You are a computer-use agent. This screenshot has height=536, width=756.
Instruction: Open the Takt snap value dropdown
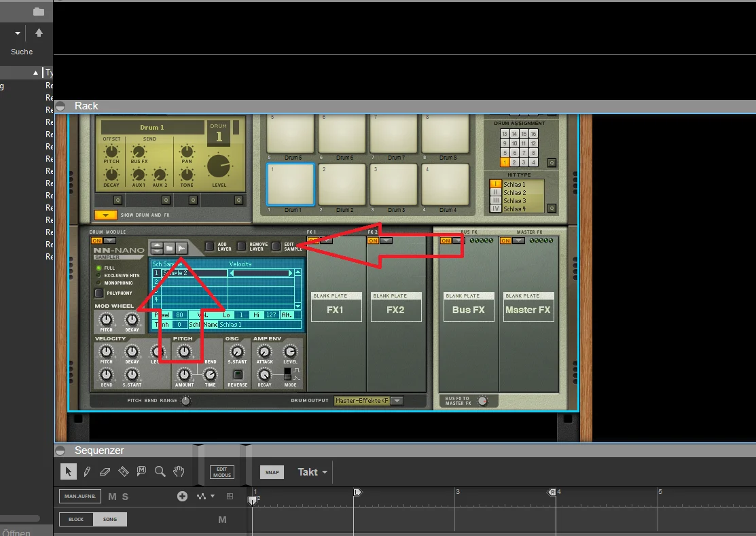pyautogui.click(x=312, y=472)
